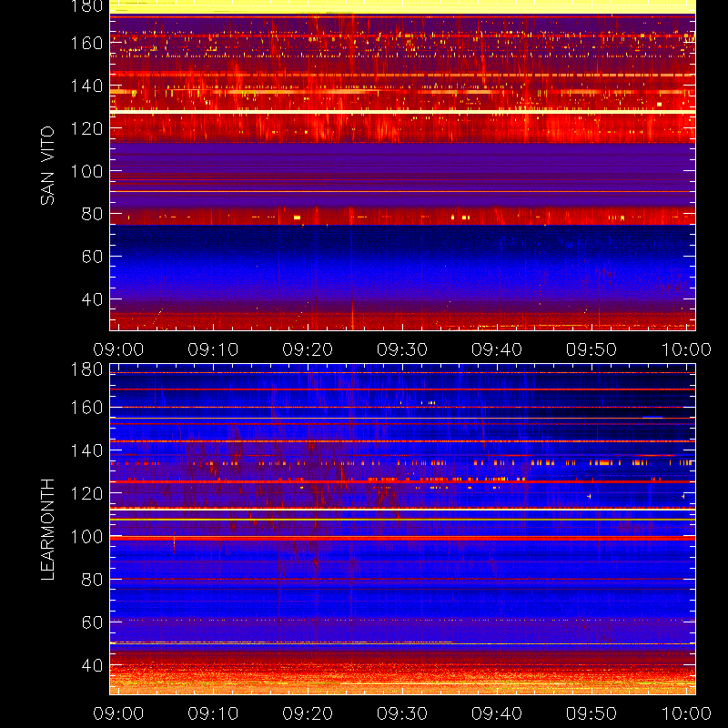Screen dimensions: 728x728
Task: Select the 120 tick label on San Vito plot
Action: pos(86,128)
